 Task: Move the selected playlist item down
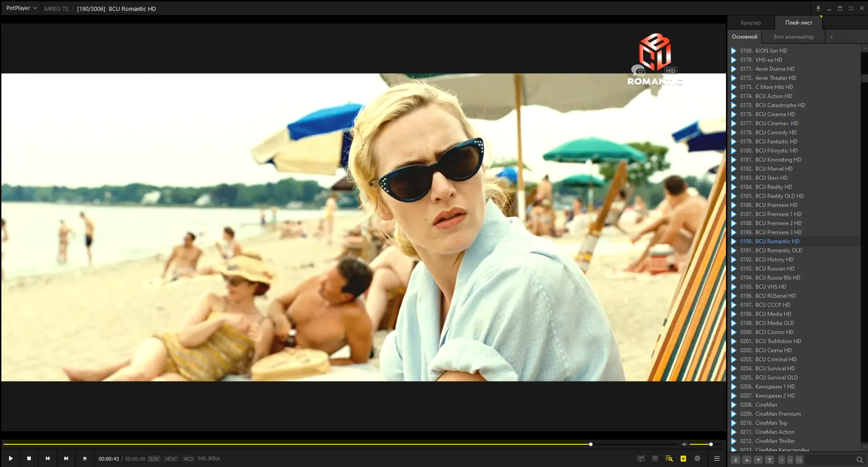point(758,460)
